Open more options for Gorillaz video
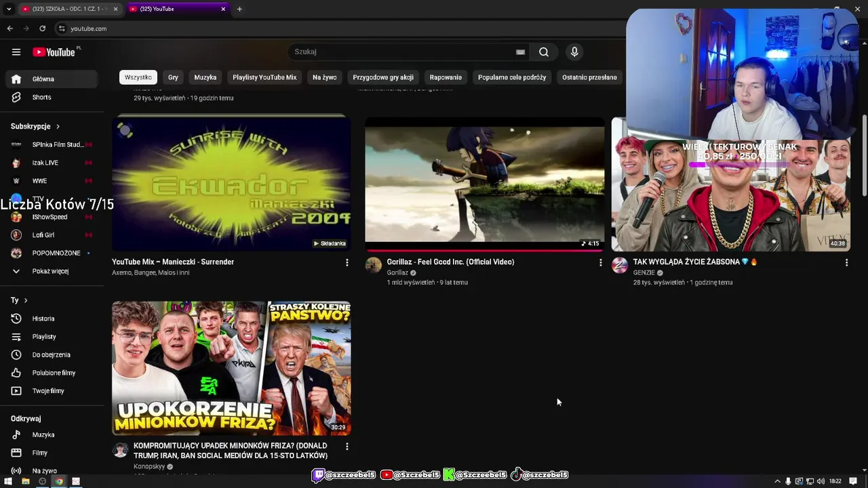 pyautogui.click(x=600, y=262)
